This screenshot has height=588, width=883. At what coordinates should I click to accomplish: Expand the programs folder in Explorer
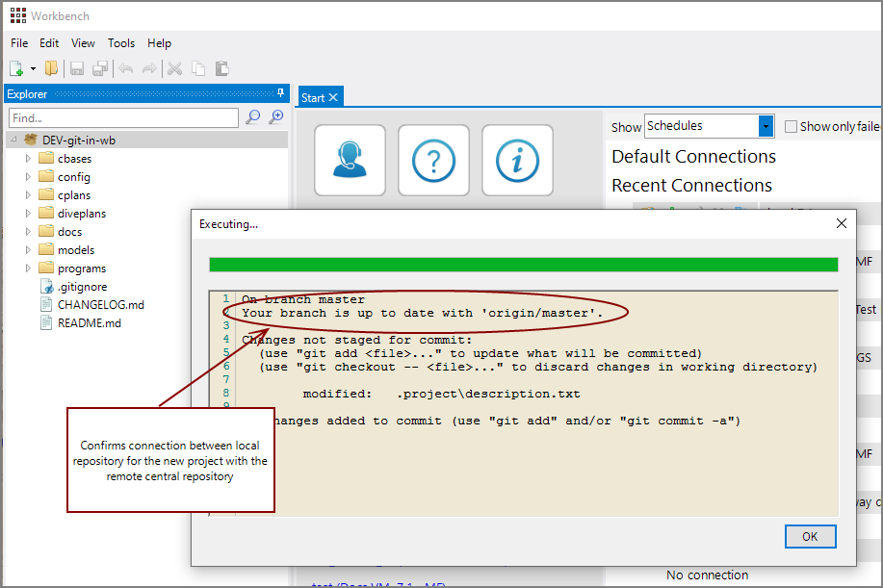(x=30, y=268)
